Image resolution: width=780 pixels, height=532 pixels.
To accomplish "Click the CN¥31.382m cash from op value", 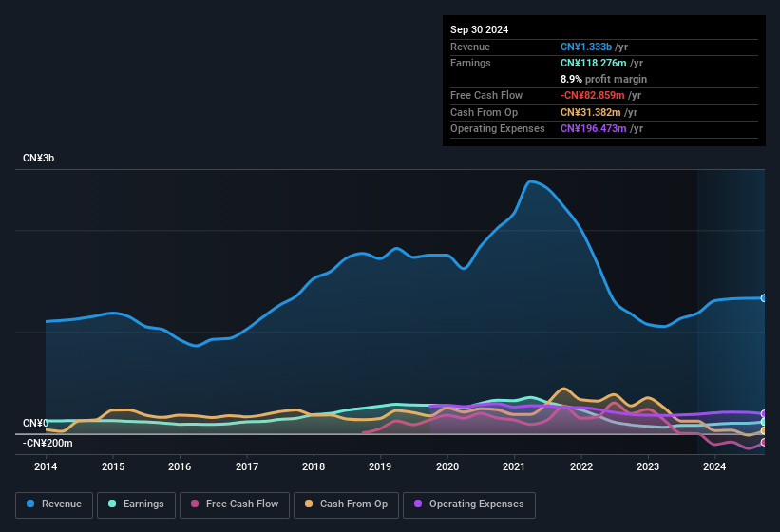I will [591, 112].
